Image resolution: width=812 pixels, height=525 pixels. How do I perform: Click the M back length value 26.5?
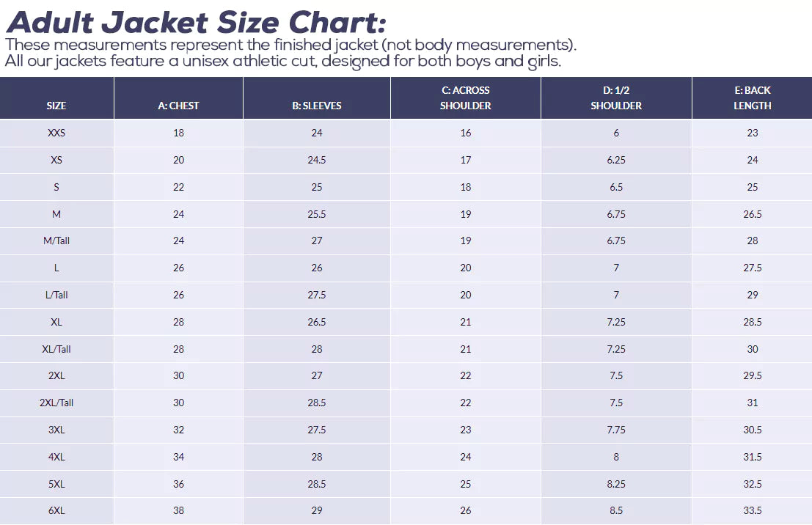[x=752, y=214]
